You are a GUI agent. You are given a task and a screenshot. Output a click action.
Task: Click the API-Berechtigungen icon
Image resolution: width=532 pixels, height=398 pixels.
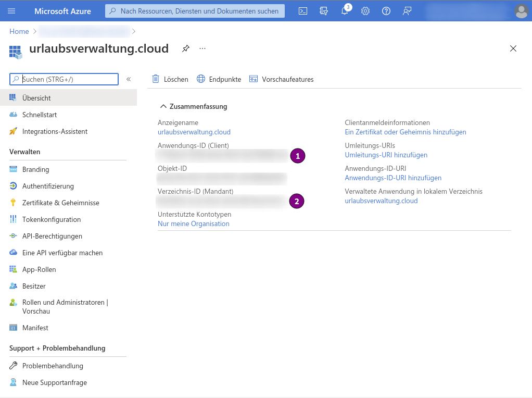[13, 235]
